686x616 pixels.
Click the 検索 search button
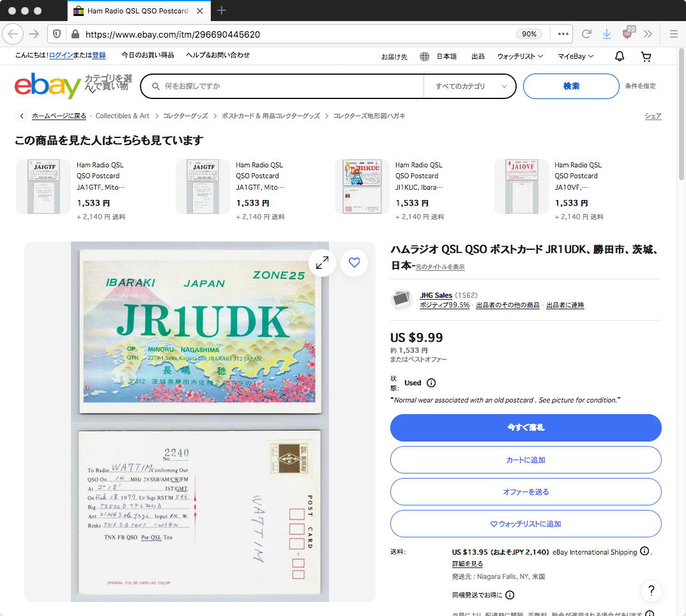pos(571,86)
